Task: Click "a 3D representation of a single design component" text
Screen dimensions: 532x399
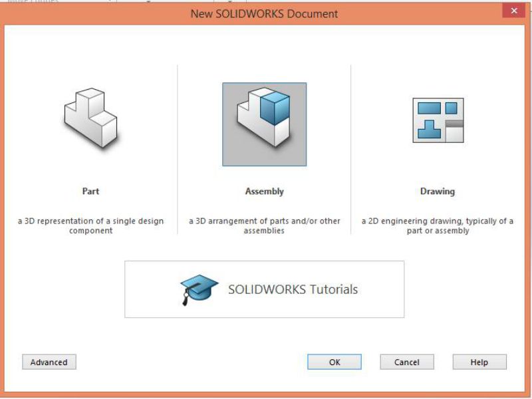Action: [x=90, y=225]
